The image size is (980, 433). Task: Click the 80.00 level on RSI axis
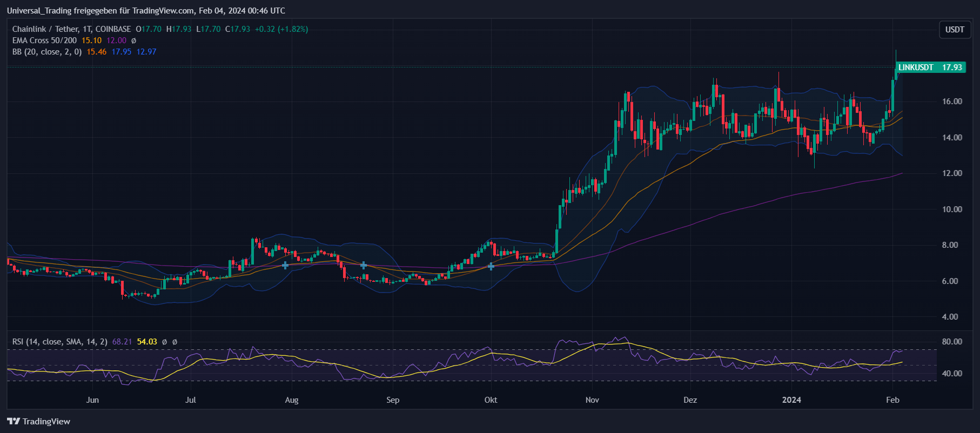952,342
